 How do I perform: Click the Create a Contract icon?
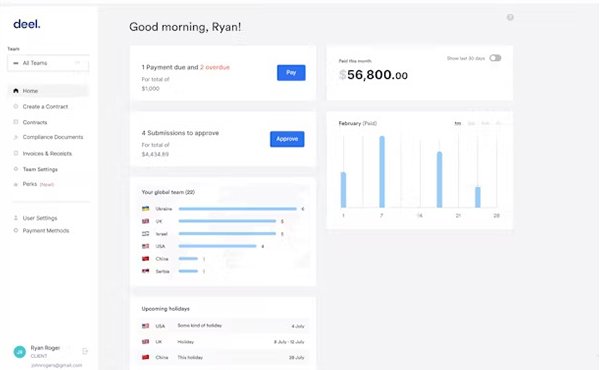coord(16,106)
